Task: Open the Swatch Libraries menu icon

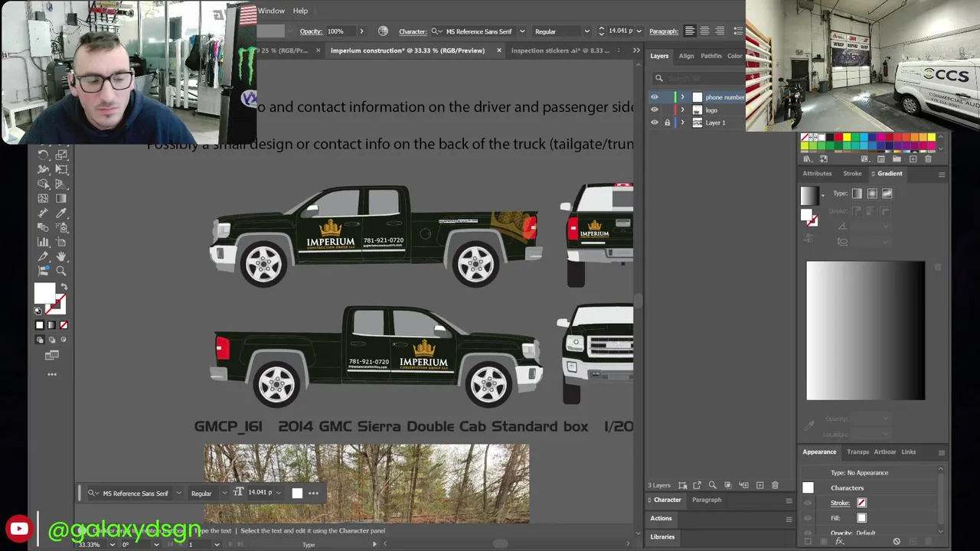Action: [807, 159]
